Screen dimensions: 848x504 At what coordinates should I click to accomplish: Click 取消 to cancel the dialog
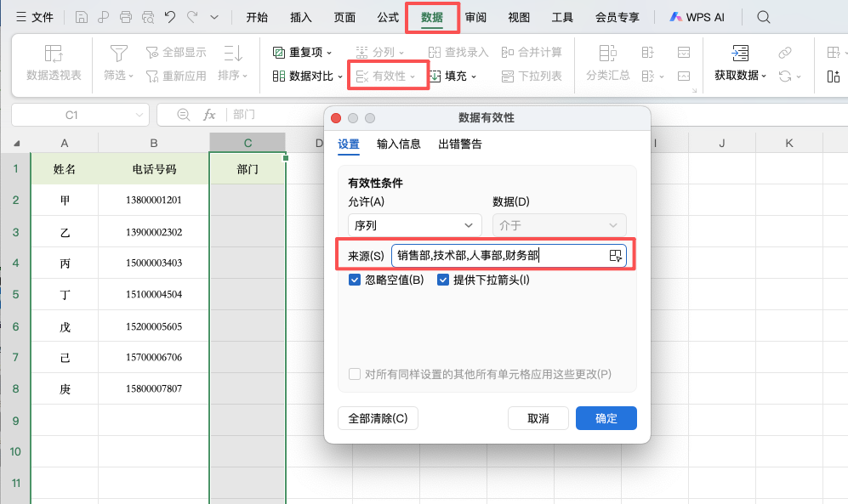pyautogui.click(x=538, y=418)
